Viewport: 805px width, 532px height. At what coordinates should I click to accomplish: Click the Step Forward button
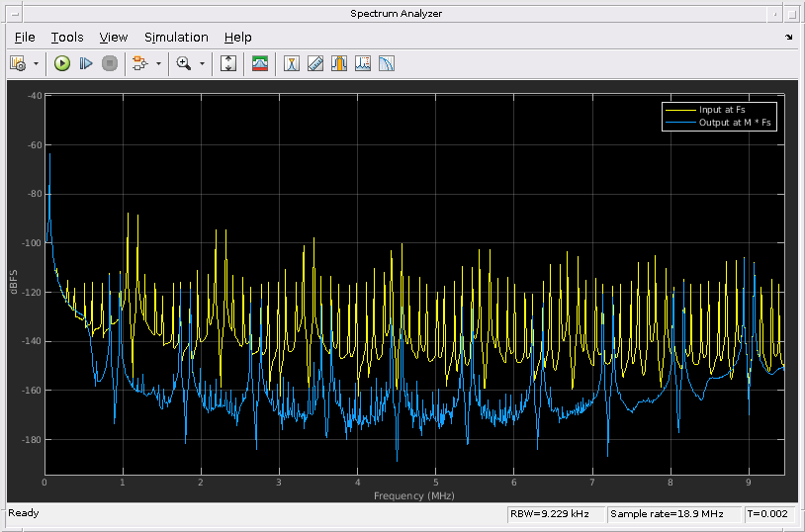click(x=86, y=63)
